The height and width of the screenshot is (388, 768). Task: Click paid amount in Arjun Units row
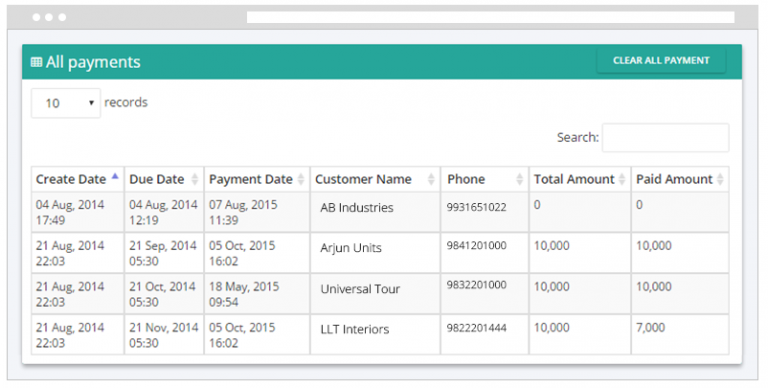tap(653, 246)
